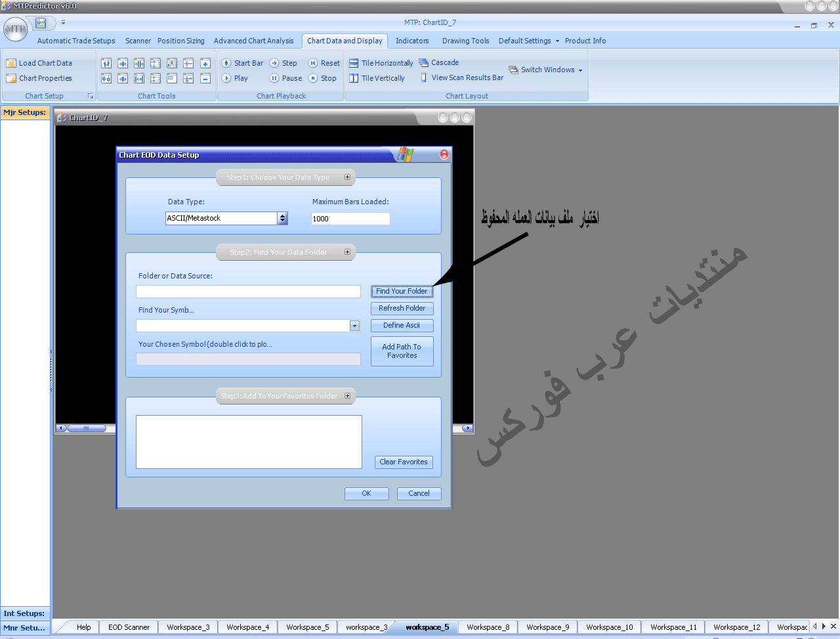Select the Drawing Tools ribbon tab
The width and height of the screenshot is (840, 639).
pos(465,41)
